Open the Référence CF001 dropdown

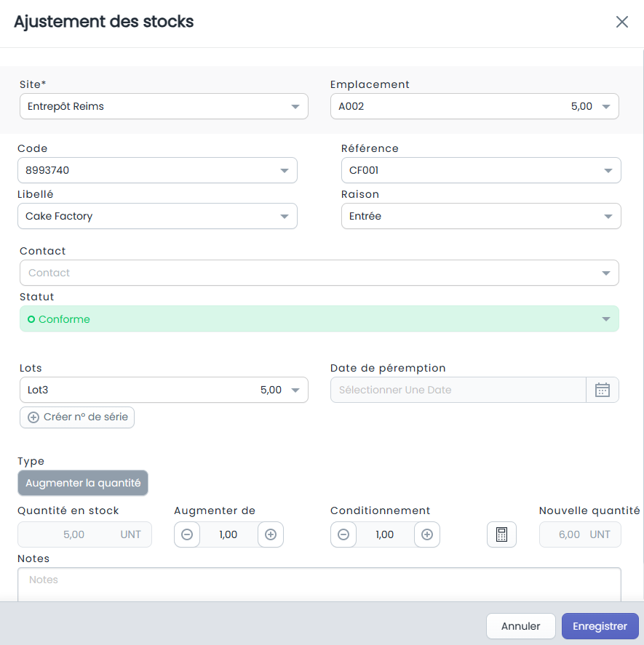click(481, 170)
